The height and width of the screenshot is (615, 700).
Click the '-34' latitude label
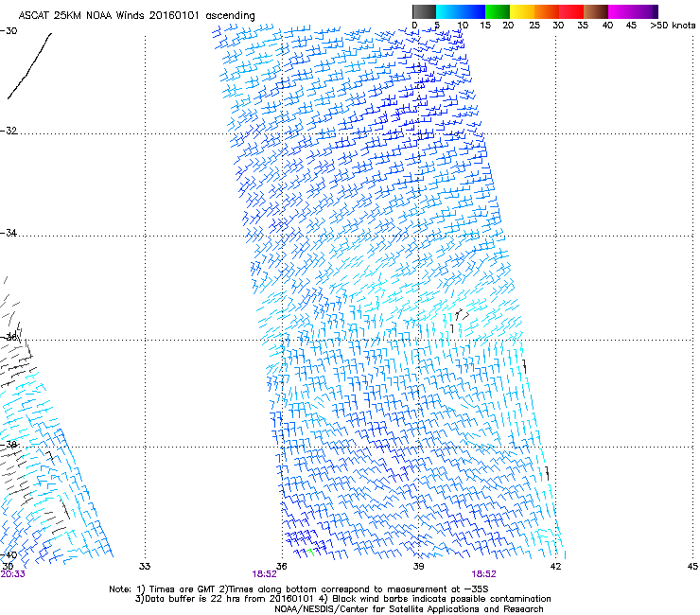[9, 233]
